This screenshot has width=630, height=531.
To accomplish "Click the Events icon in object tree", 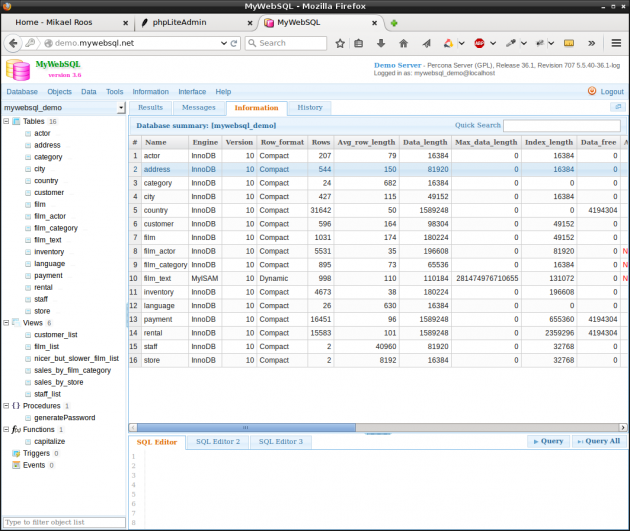I will pyautogui.click(x=16, y=465).
